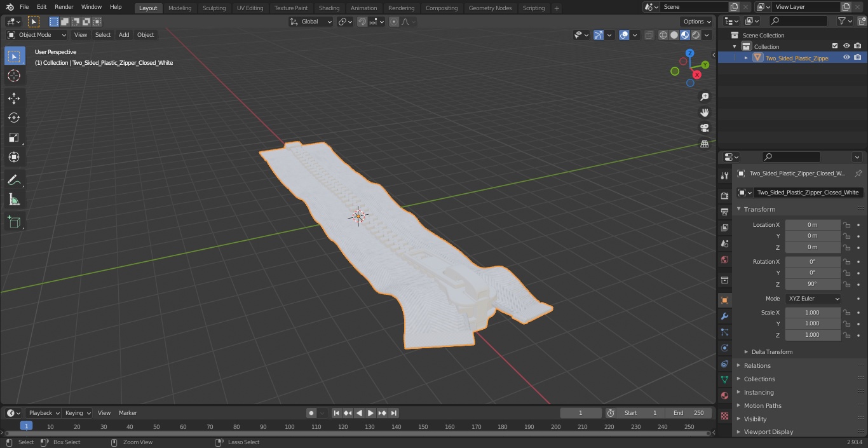Click the object name Two_Sided_Plastic_Zipper_Closed_White field
This screenshot has width=868, height=448.
807,193
